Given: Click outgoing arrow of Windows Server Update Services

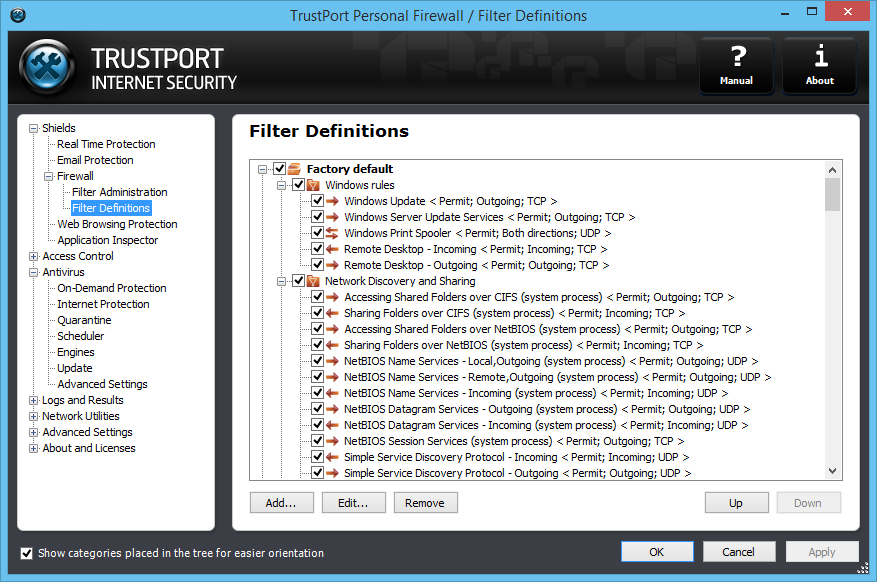Looking at the screenshot, I should [332, 217].
